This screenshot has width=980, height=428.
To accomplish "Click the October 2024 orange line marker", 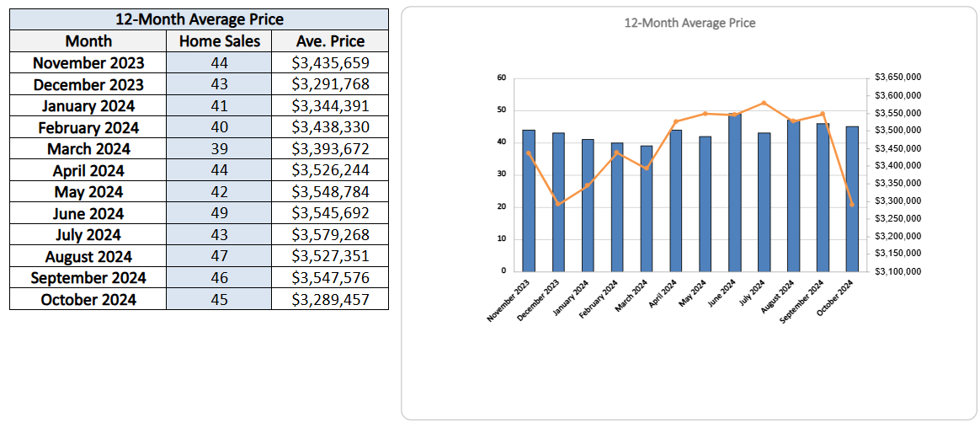I will pyautogui.click(x=852, y=205).
